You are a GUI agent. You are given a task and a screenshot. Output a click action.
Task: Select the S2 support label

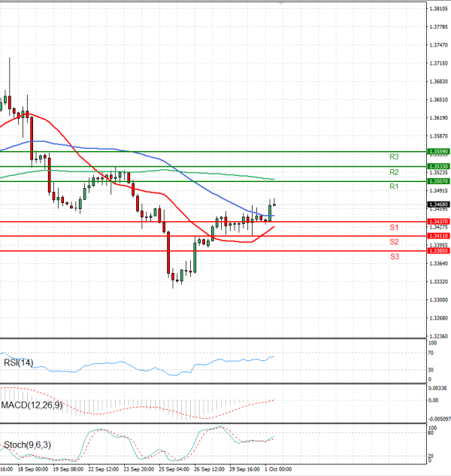(393, 241)
